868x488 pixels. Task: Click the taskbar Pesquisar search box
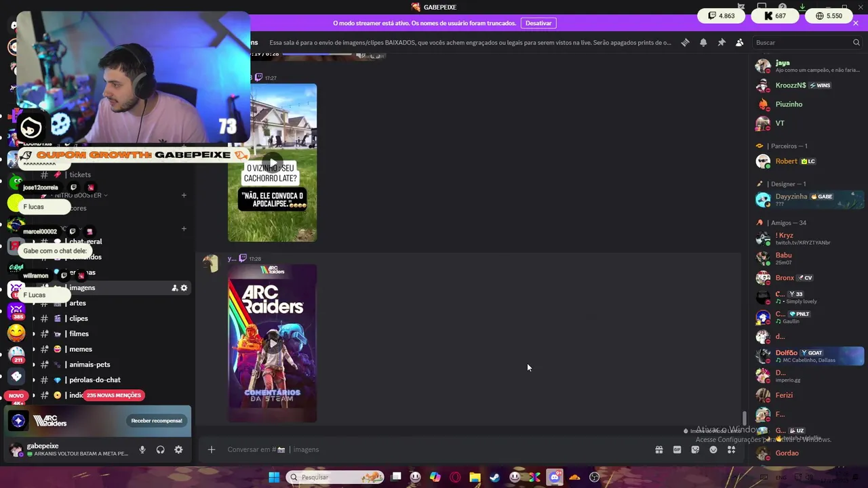coord(335,477)
